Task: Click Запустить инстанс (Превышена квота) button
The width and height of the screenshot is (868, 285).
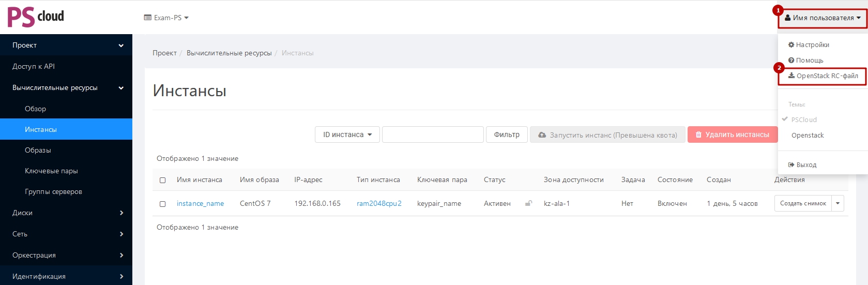Action: [607, 134]
